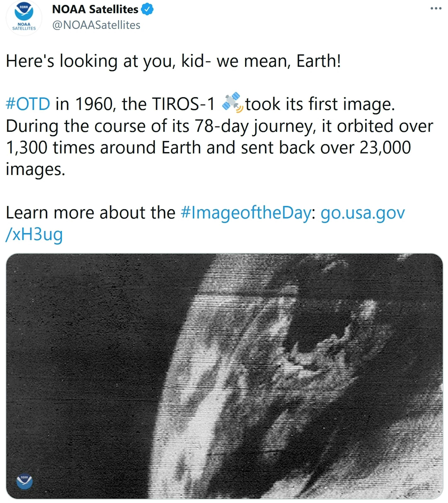This screenshot has width=448, height=503.
Task: Open the #ImageoftheDay hashtag
Action: click(246, 213)
